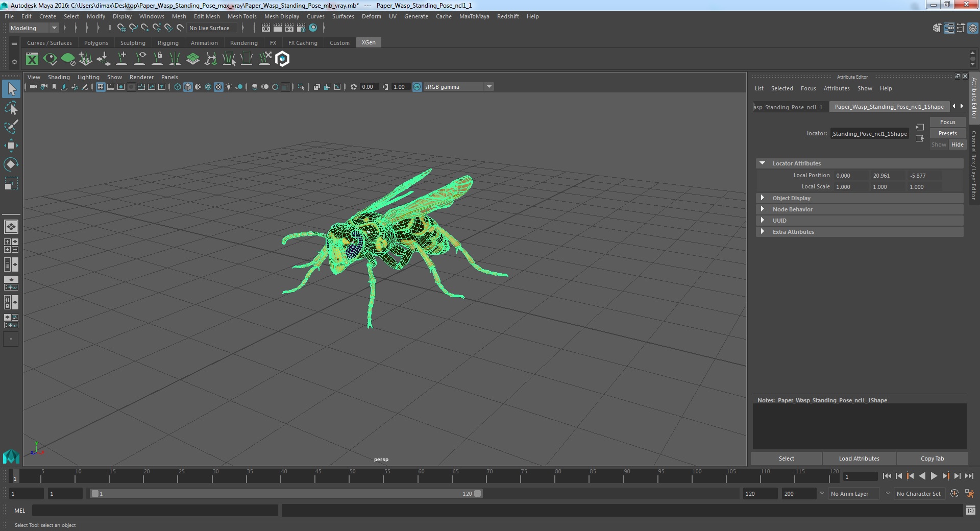The width and height of the screenshot is (980, 531).
Task: Click Focus button in Attribute Editor
Action: click(947, 122)
